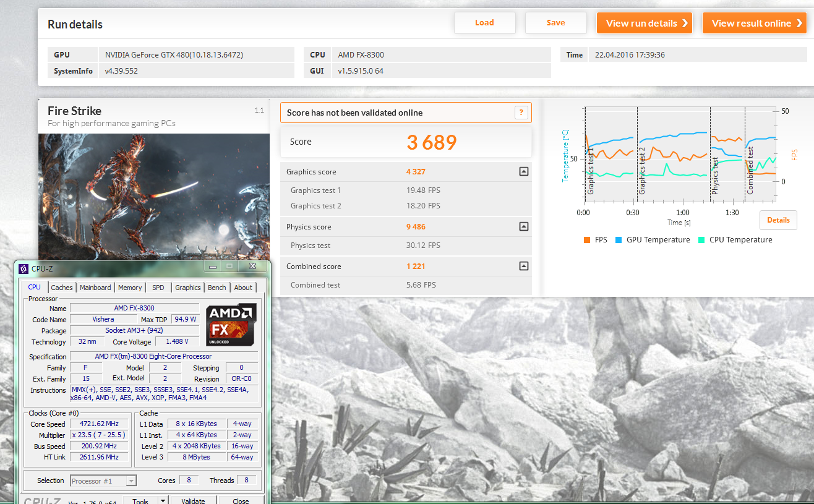Collapse the Graphics score section
The width and height of the screenshot is (814, 504).
524,172
